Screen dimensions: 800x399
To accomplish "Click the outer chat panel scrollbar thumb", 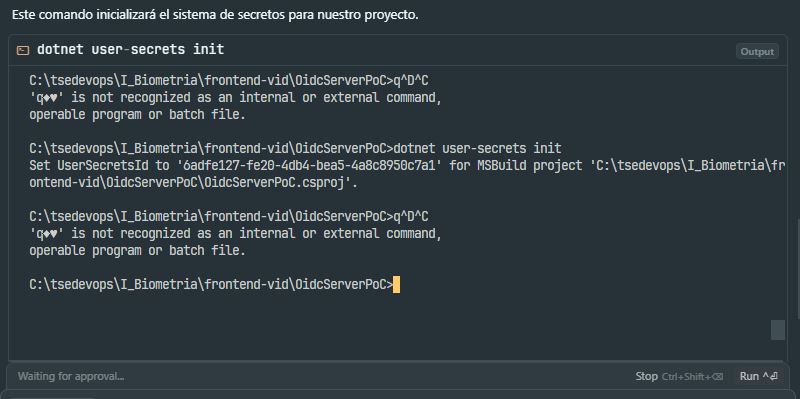I will click(x=798, y=270).
